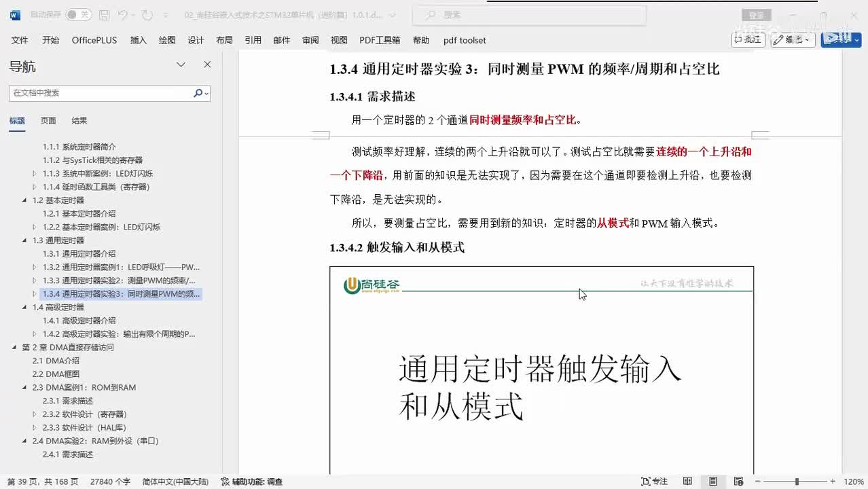Screen dimensions: 868x489
Task: Expand heading 1.3.2 通用定时器案例1
Action: [35, 267]
